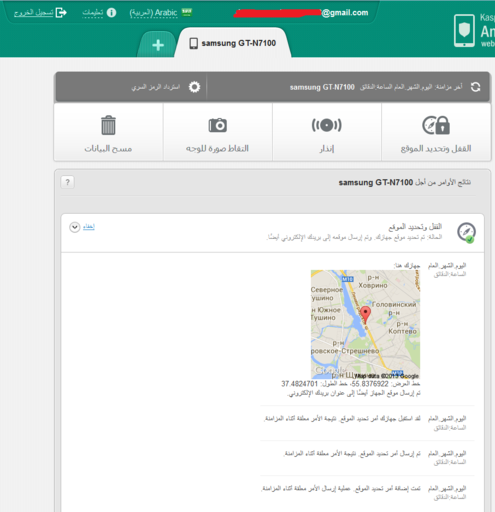Click the تسجيل الخروج logout link
The width and height of the screenshot is (495, 512).
coord(34,13)
